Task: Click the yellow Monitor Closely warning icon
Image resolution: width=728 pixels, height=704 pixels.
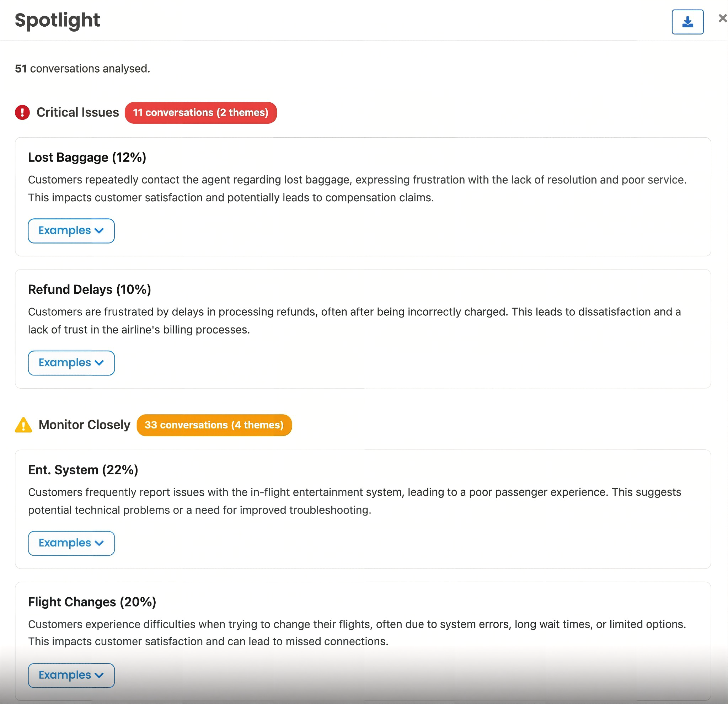Action: click(x=23, y=425)
